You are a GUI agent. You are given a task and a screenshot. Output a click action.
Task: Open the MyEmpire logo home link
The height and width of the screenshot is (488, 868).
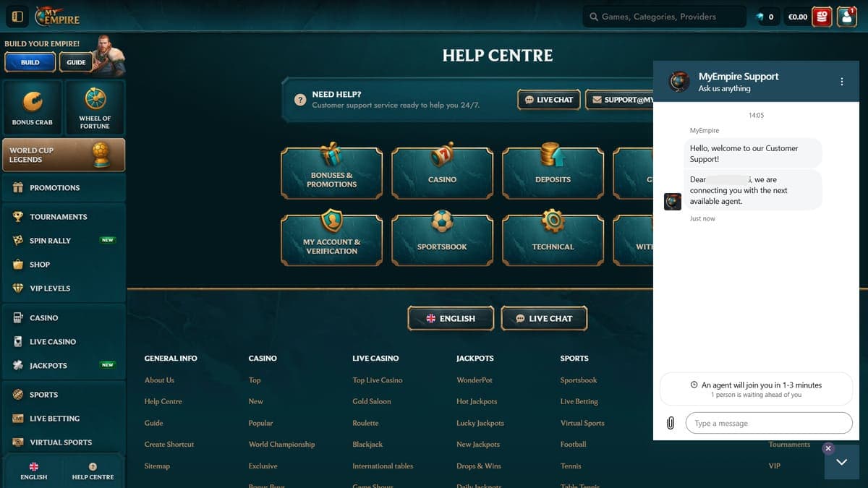pyautogui.click(x=57, y=16)
